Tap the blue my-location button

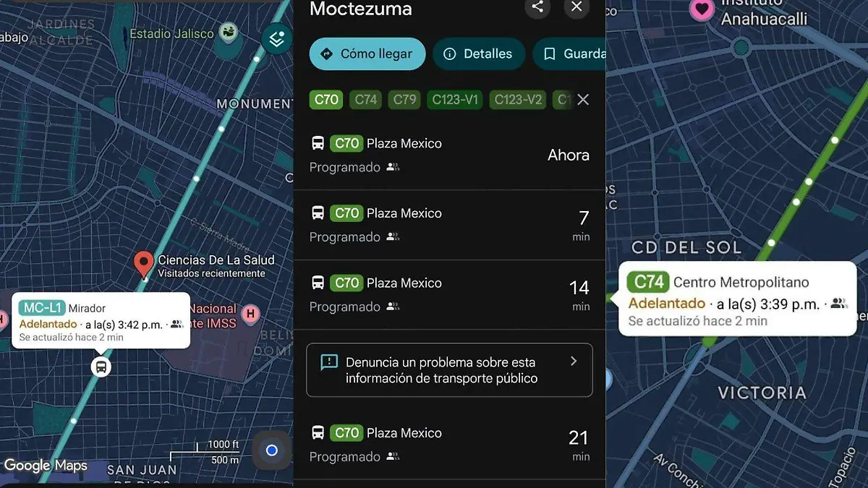[x=272, y=450]
